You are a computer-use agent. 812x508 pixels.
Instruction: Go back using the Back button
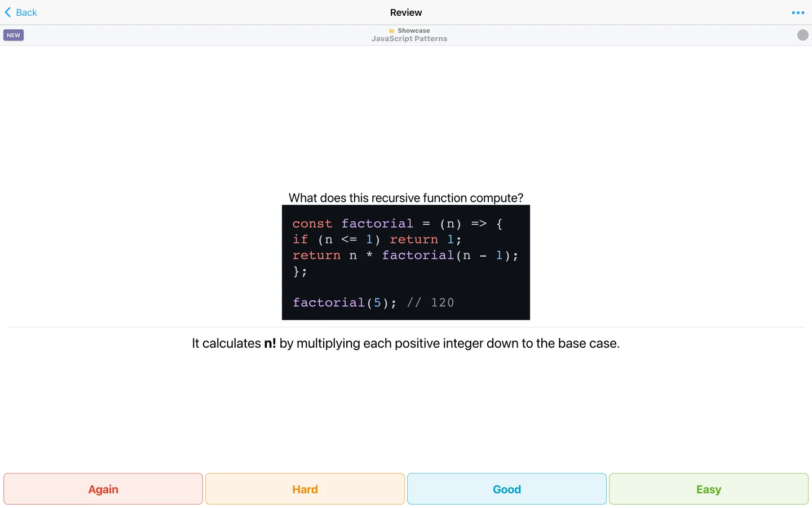click(x=21, y=12)
